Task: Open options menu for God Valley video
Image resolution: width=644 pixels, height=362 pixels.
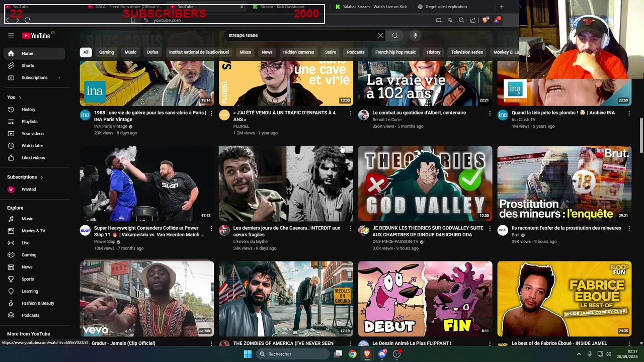Action: coord(490,228)
